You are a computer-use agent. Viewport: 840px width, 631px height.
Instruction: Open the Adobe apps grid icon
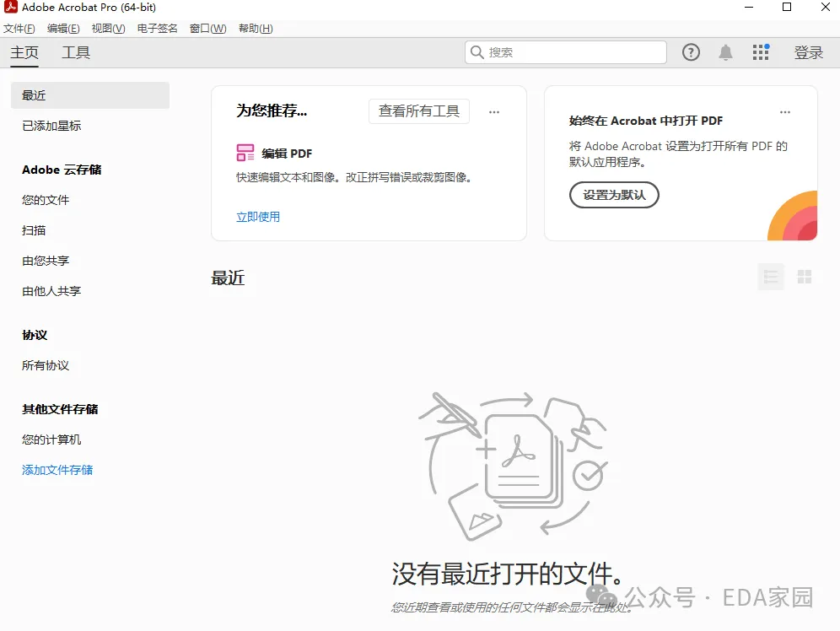click(761, 52)
